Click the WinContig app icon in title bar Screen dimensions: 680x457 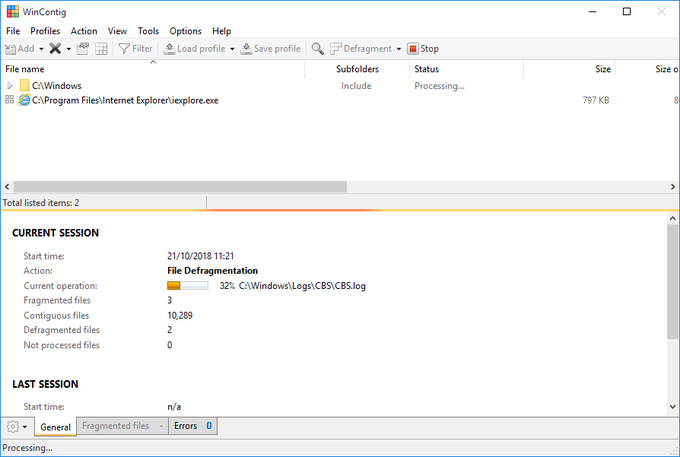tap(13, 12)
